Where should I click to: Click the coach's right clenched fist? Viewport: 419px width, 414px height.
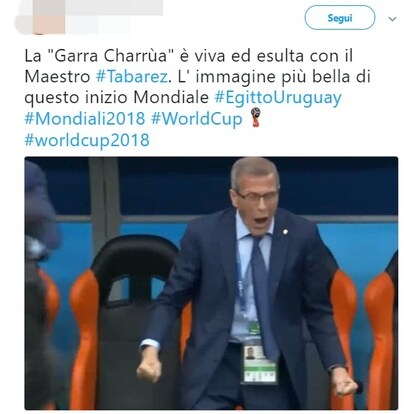click(x=149, y=365)
